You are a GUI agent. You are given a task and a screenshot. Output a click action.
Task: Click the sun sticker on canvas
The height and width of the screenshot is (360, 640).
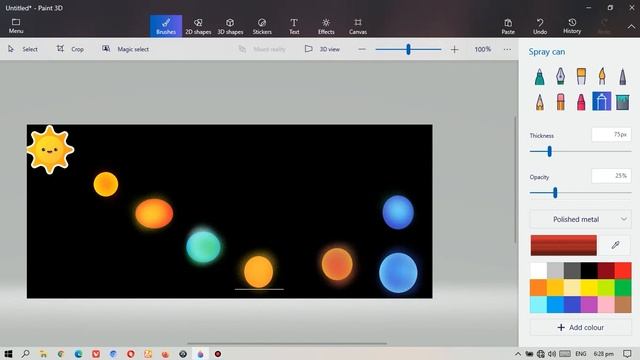(x=50, y=150)
